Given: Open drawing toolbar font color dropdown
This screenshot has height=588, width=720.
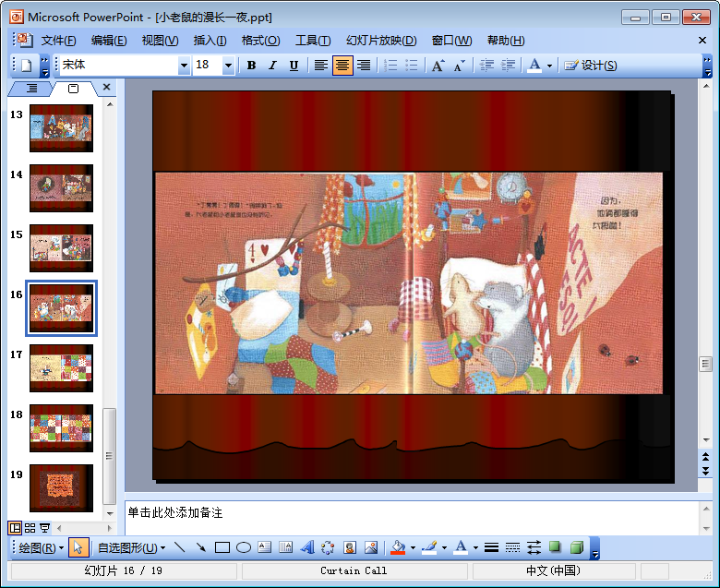Looking at the screenshot, I should click(475, 547).
